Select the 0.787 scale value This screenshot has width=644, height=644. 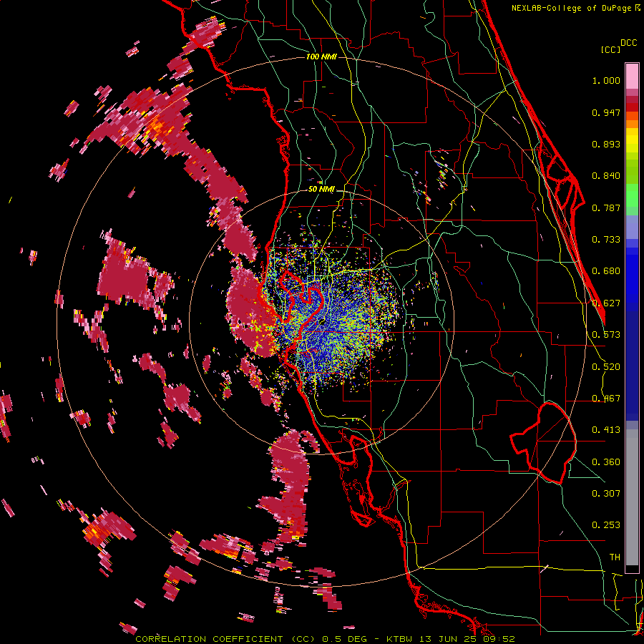tap(606, 208)
